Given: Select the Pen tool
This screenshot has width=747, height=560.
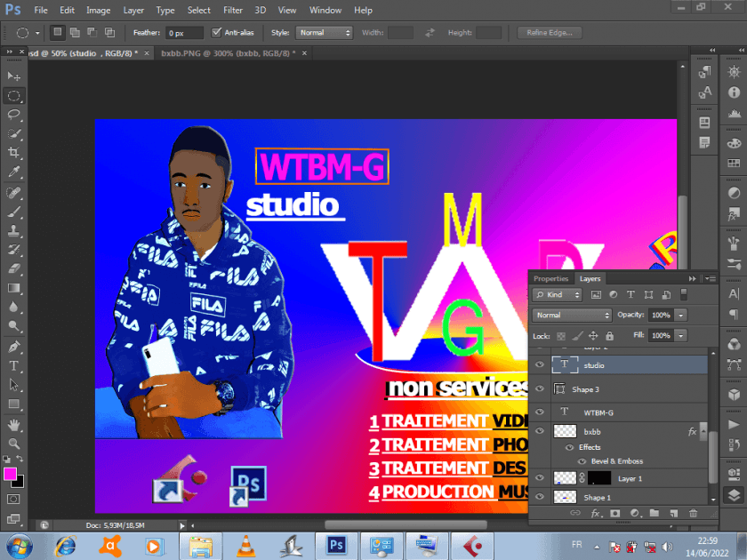Looking at the screenshot, I should pos(14,347).
